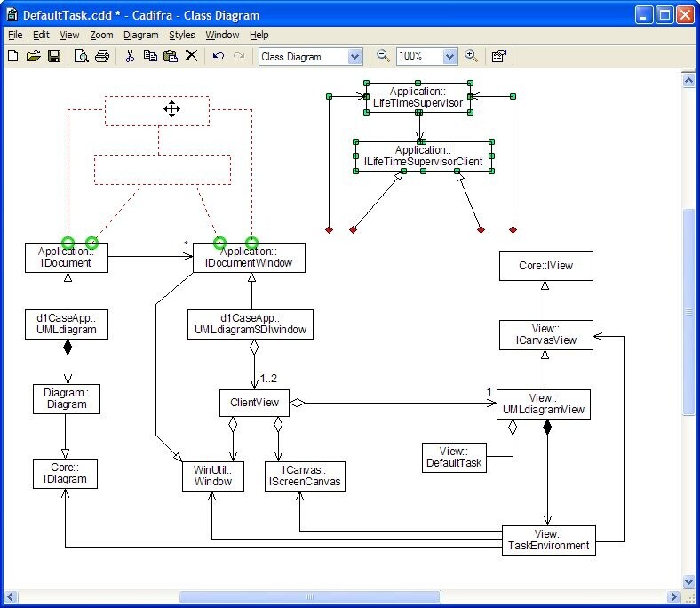The width and height of the screenshot is (700, 608).
Task: Cut selection with the scissors icon
Action: click(130, 56)
